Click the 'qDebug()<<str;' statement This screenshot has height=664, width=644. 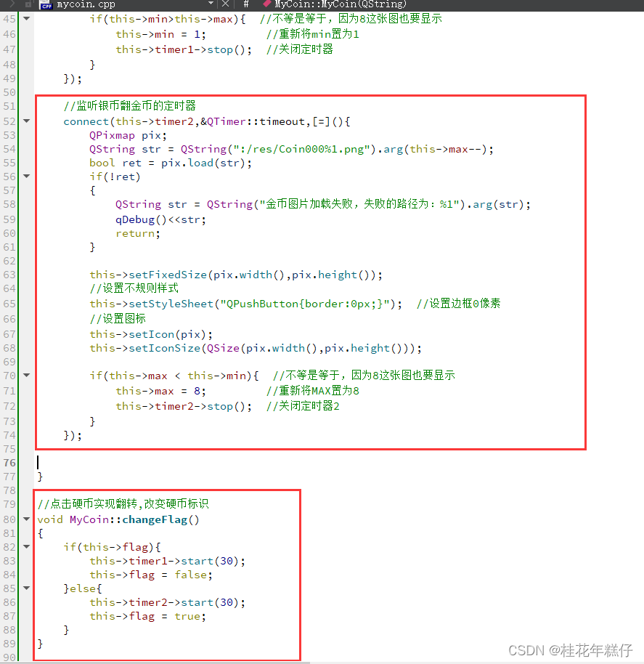pos(160,220)
